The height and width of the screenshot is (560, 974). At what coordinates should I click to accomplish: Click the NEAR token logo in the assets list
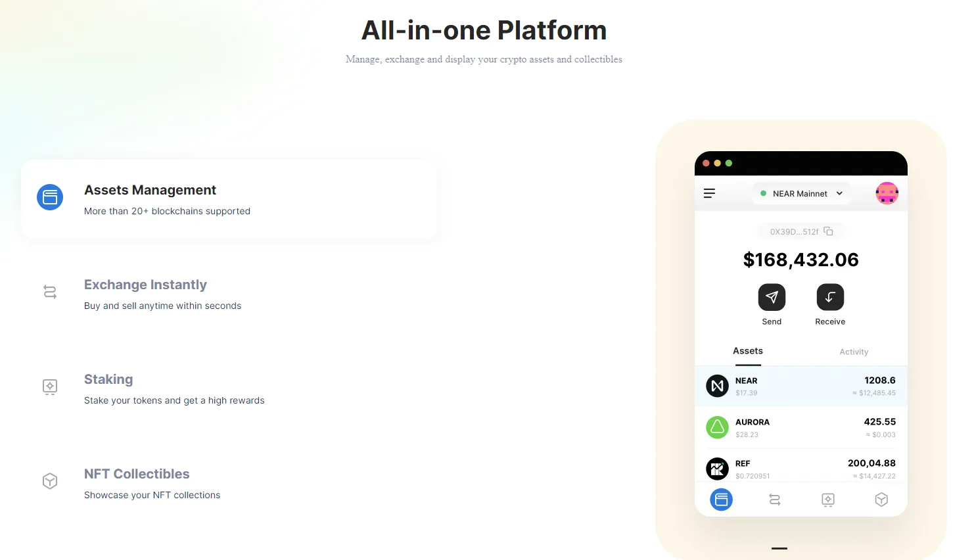[717, 386]
